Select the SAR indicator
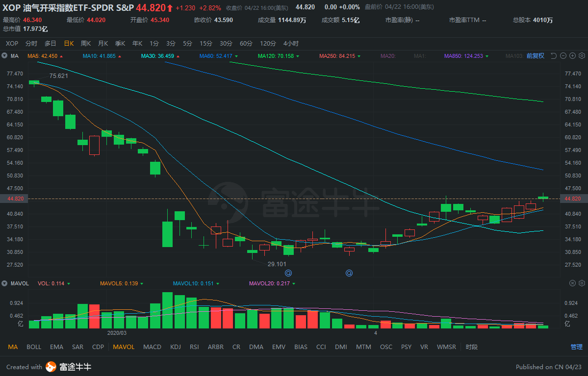The image size is (588, 376). [x=77, y=347]
